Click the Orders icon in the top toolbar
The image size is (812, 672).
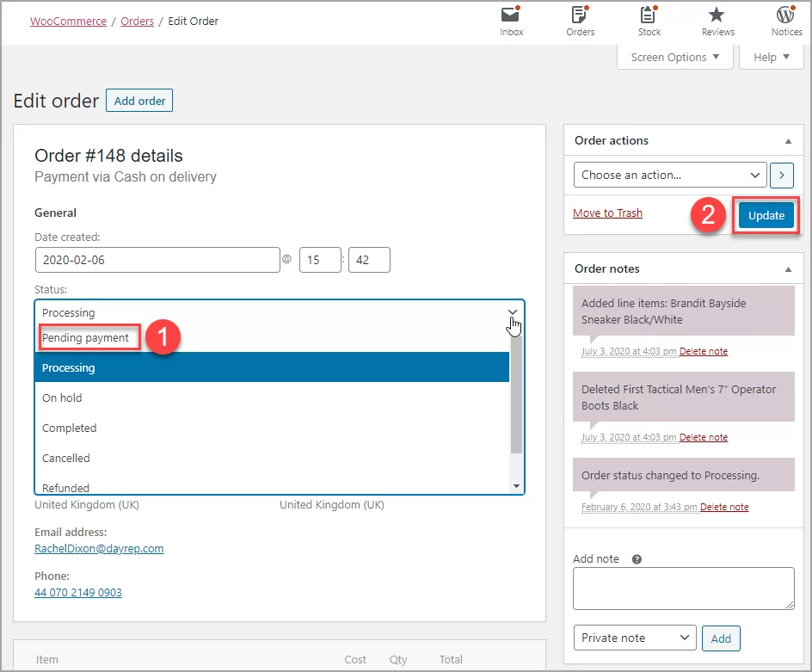coord(579,15)
